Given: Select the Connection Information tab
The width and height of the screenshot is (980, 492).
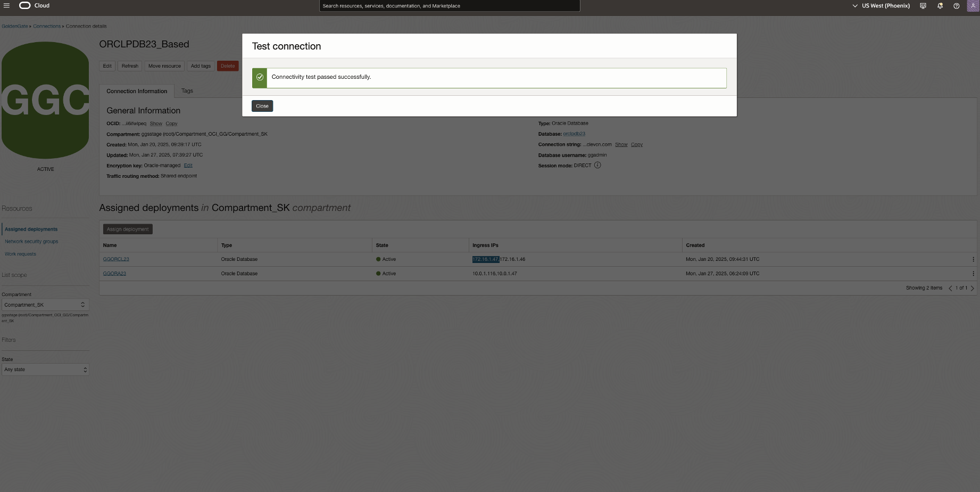Looking at the screenshot, I should click(x=136, y=91).
